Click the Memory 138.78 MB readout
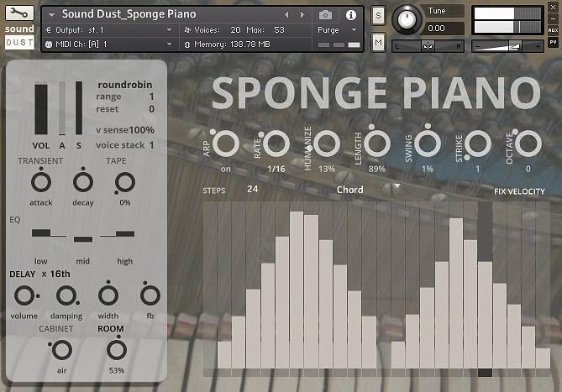Image resolution: width=562 pixels, height=392 pixels. coord(232,44)
